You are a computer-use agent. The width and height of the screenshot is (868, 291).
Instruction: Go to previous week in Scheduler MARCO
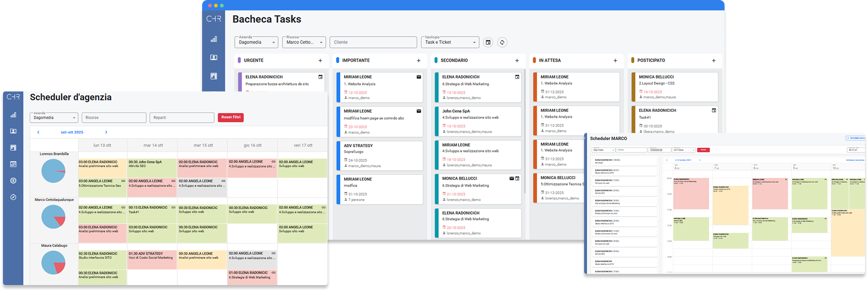(667, 160)
